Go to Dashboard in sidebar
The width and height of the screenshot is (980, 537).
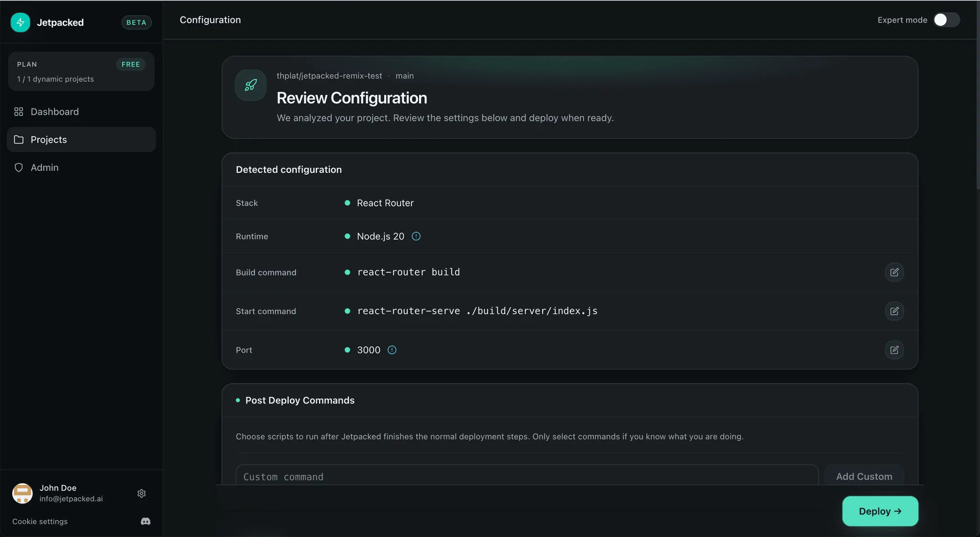click(81, 112)
